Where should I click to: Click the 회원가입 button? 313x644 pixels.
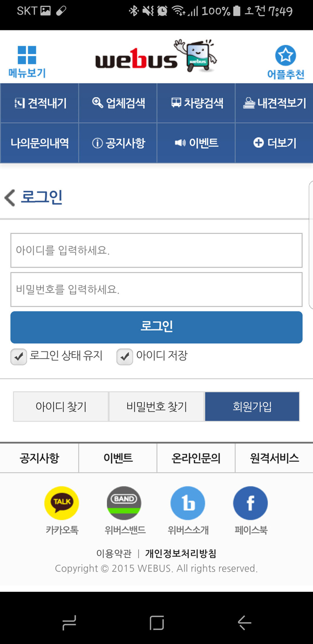click(252, 406)
